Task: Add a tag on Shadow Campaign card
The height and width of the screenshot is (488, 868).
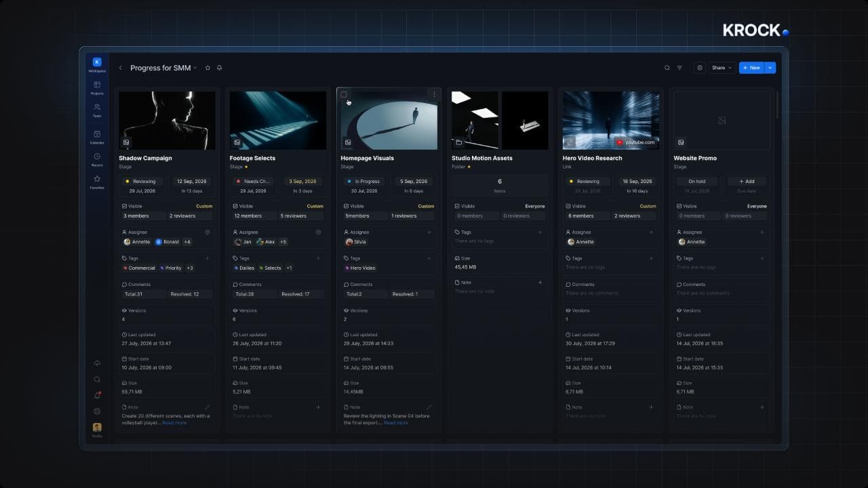Action: click(208, 258)
